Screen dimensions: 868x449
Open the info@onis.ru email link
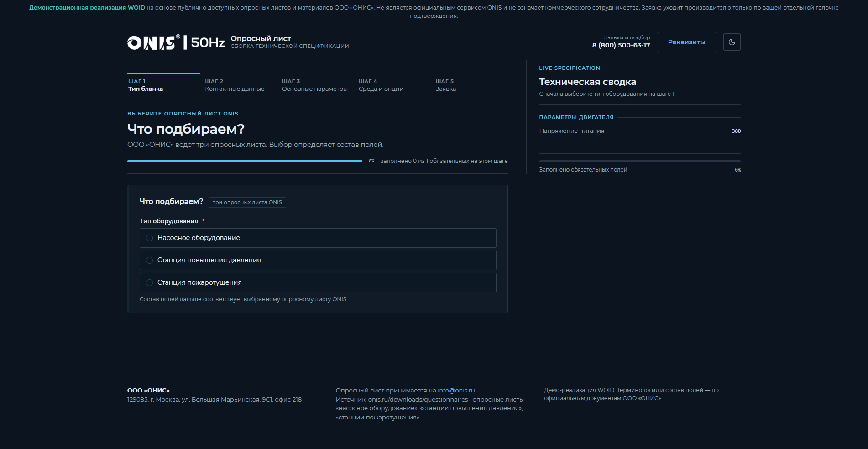coord(456,391)
